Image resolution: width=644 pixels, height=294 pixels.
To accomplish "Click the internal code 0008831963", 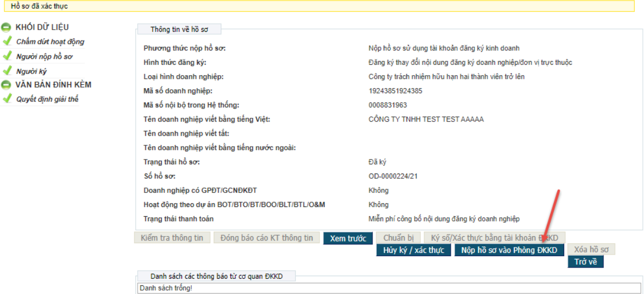I will [x=388, y=105].
